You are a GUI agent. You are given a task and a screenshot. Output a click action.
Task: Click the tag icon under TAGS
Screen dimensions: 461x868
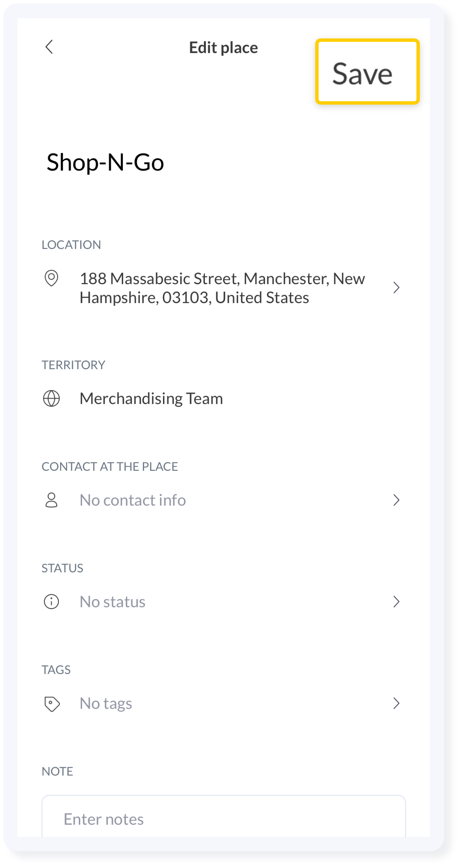51,703
